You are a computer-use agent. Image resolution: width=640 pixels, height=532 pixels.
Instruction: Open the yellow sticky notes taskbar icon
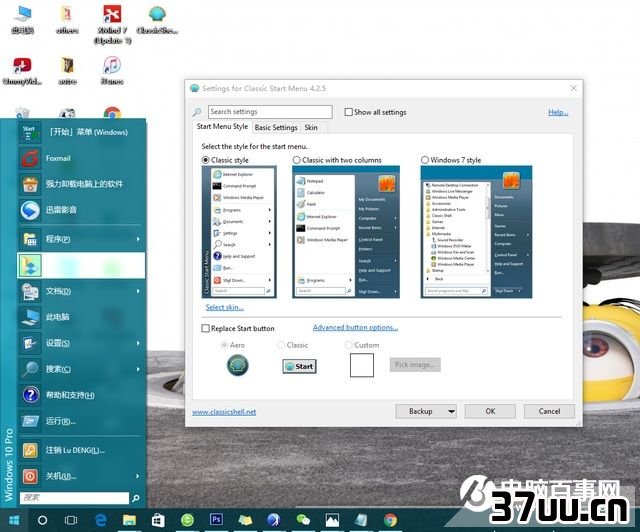[245, 520]
